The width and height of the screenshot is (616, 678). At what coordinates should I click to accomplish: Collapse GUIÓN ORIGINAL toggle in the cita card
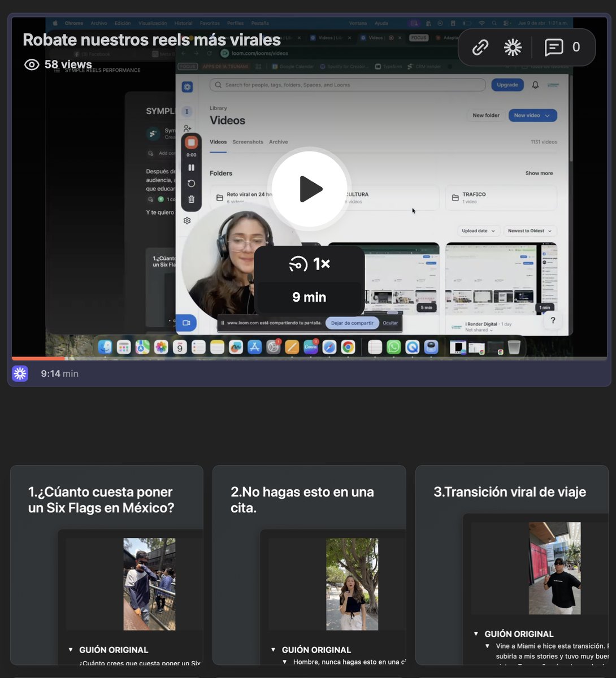tap(274, 650)
